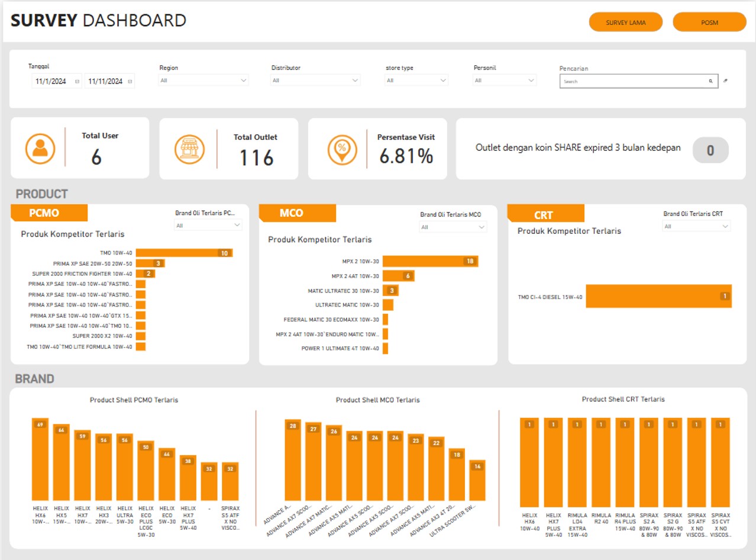Click the search magnifier icon
This screenshot has width=756, height=560.
point(710,81)
